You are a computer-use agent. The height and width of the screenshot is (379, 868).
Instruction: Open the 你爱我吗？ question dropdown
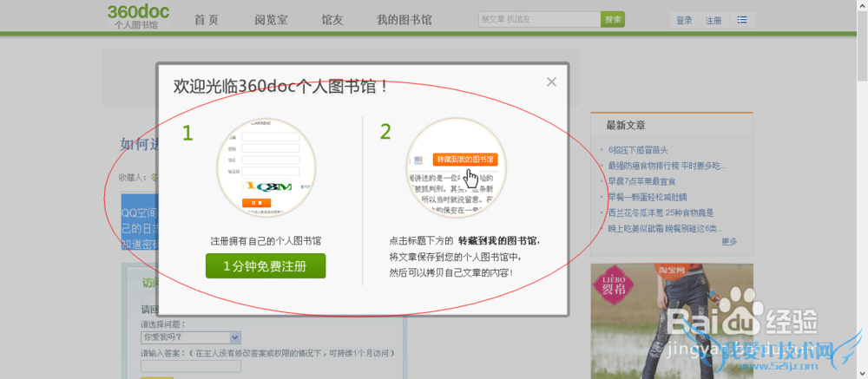coord(191,337)
